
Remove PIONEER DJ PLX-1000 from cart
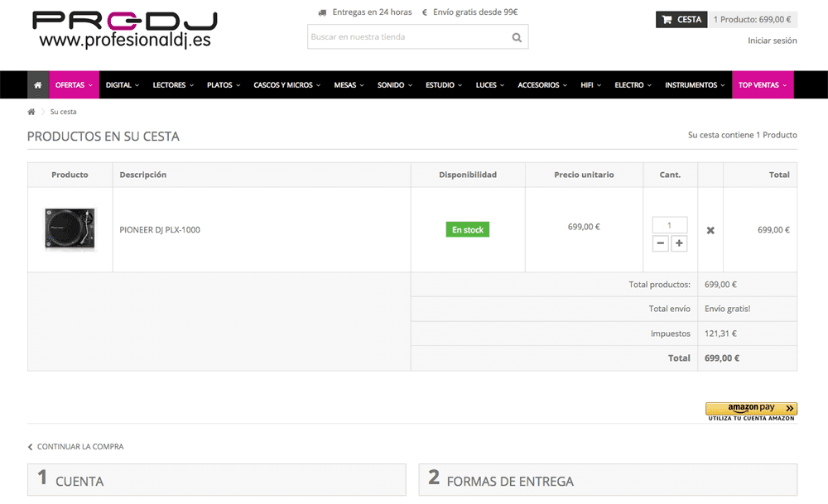point(710,230)
